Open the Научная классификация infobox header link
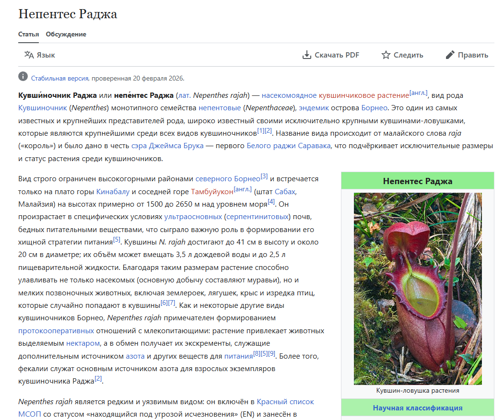Screen dimensions: 504x420 418,408
